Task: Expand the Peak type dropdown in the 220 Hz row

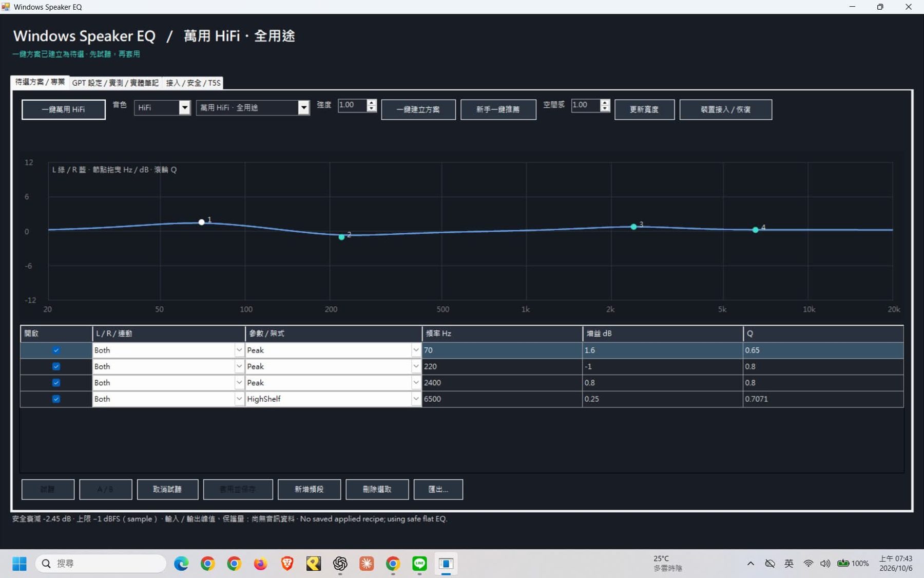Action: (x=415, y=366)
